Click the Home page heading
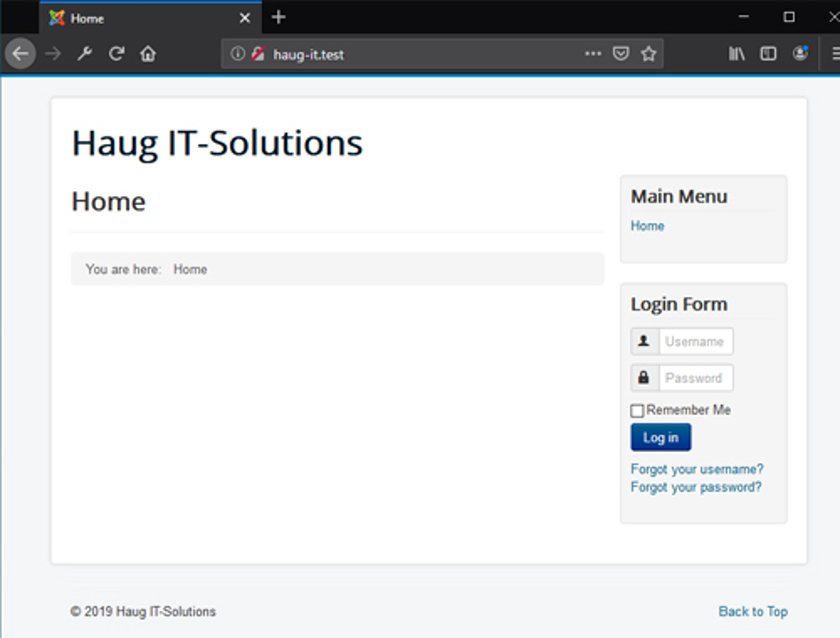The image size is (840, 638). 108,202
